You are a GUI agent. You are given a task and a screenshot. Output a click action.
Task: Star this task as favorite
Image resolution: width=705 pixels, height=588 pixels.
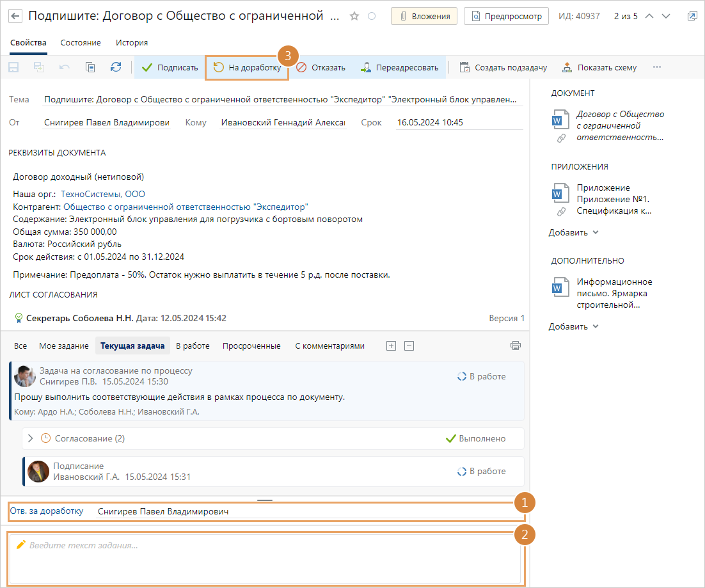(x=354, y=17)
